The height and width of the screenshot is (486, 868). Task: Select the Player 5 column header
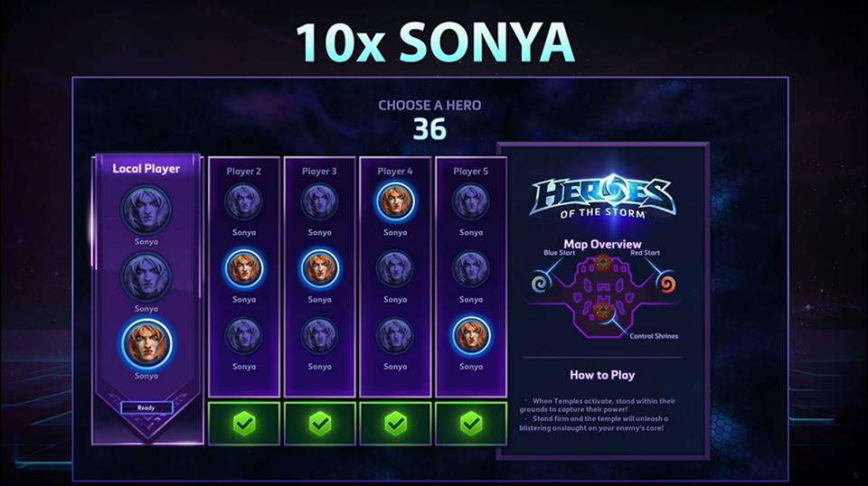(x=471, y=172)
